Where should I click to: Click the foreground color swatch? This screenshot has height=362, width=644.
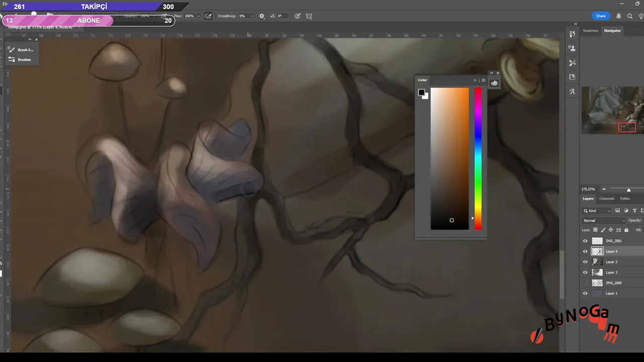pos(421,93)
